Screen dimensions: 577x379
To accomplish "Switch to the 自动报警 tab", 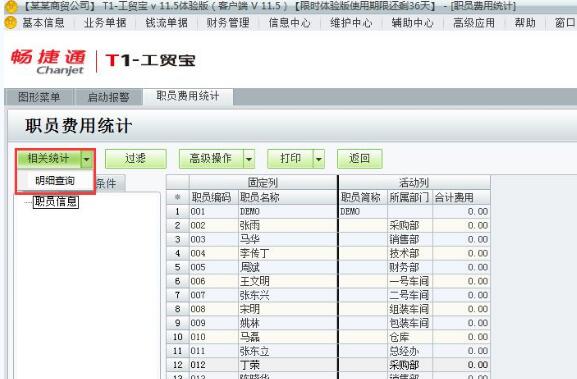I will (x=108, y=97).
